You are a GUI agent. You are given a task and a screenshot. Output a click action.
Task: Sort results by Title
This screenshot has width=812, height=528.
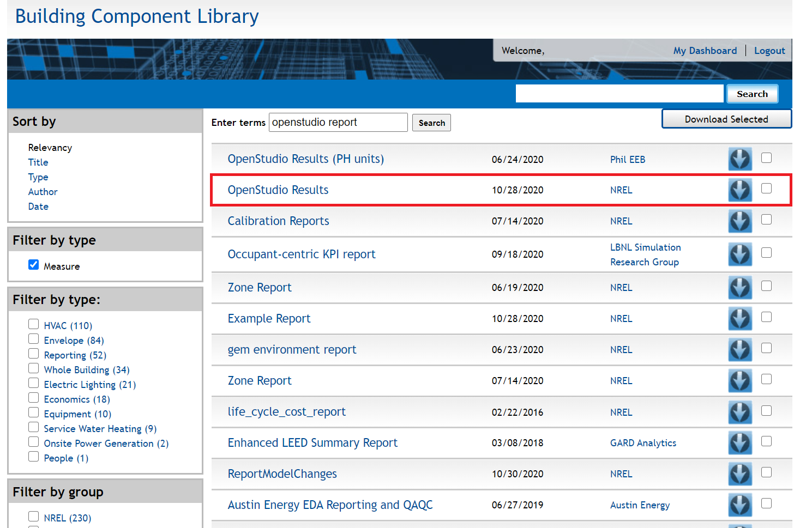pyautogui.click(x=38, y=162)
